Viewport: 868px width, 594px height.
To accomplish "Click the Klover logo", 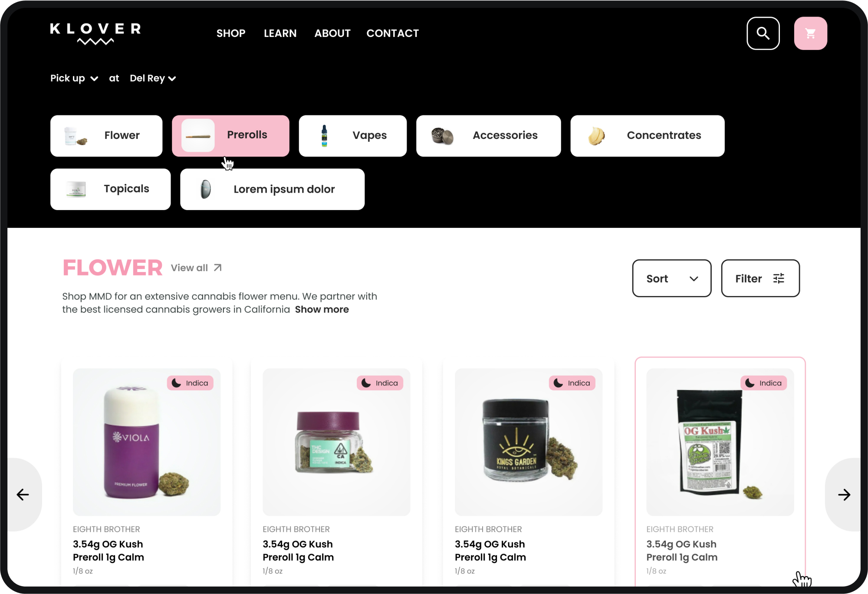I will (95, 34).
